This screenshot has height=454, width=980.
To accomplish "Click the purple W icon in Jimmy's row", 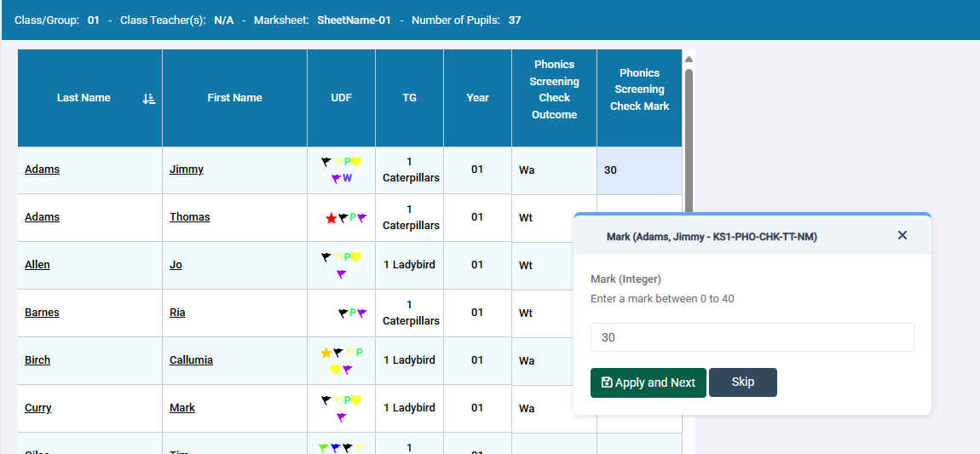I will click(x=348, y=178).
